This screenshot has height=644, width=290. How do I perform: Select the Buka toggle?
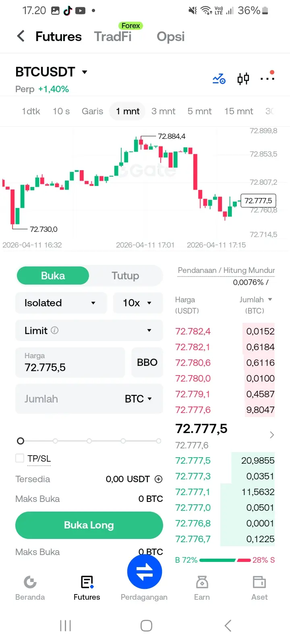(53, 276)
